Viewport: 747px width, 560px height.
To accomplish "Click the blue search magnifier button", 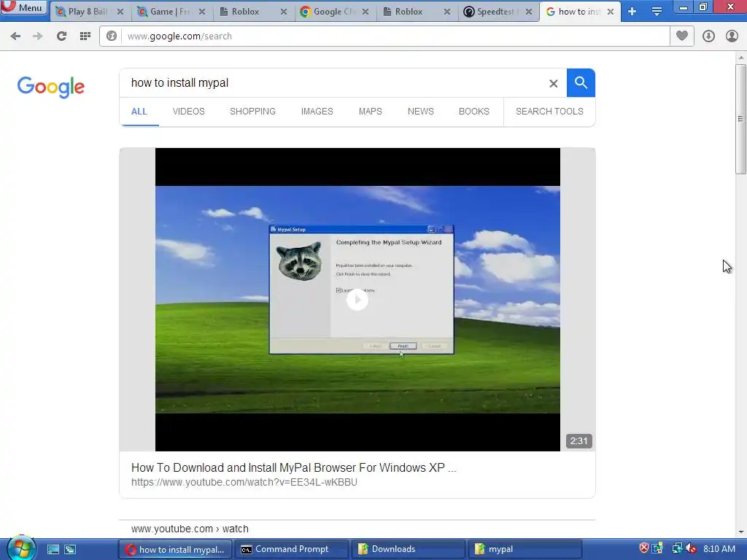I will 581,83.
